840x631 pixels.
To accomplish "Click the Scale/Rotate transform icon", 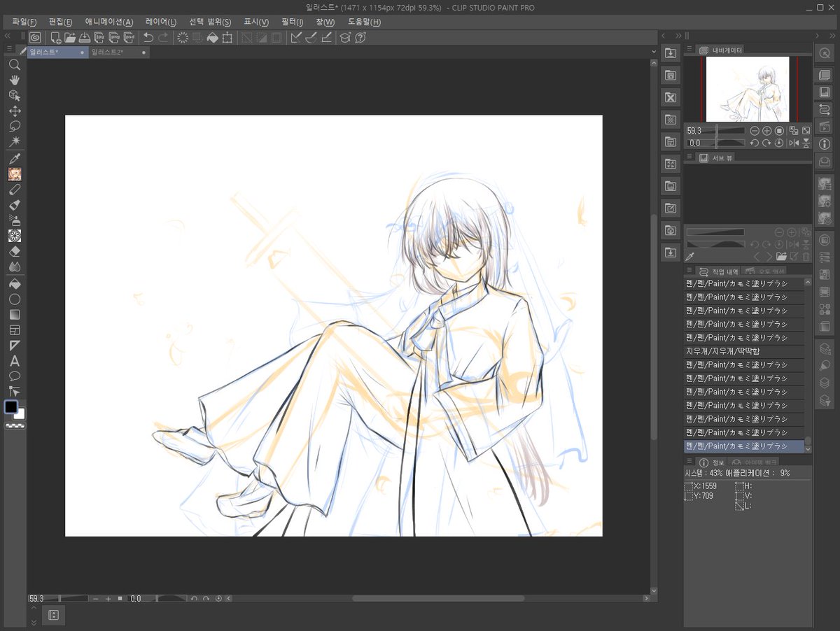I will point(227,37).
